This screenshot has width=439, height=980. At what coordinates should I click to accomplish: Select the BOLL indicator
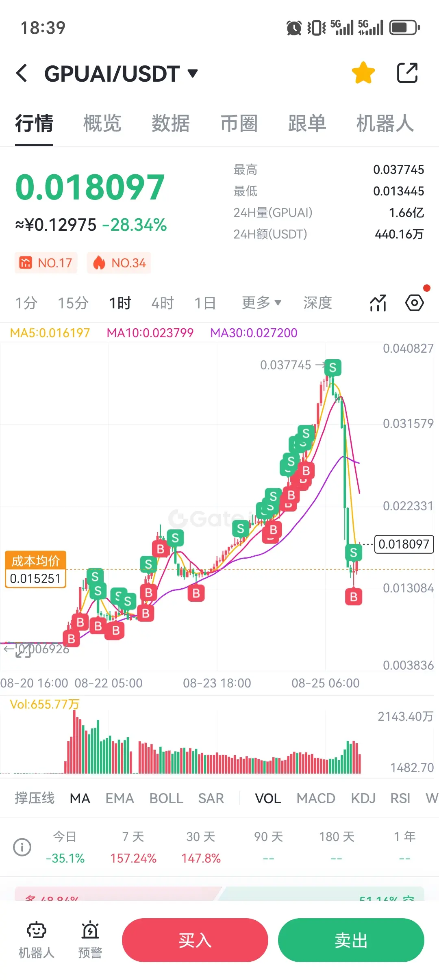[x=166, y=798]
